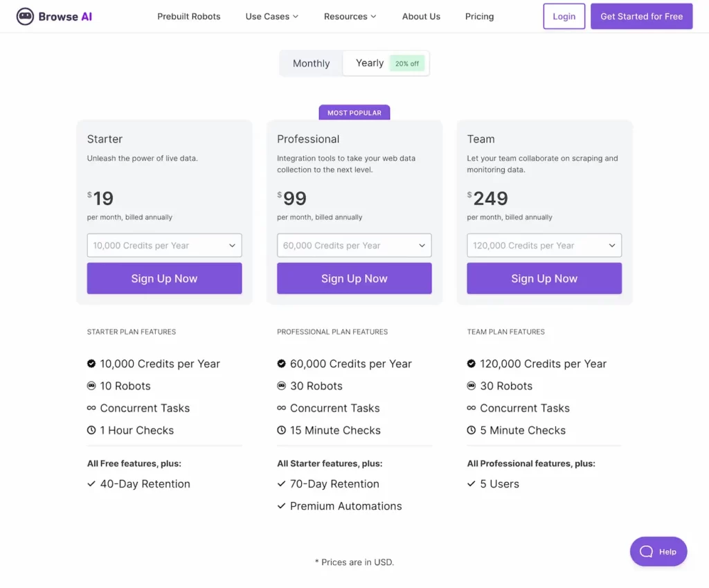The height and width of the screenshot is (588, 709).
Task: Click the clock icon next to 5 Minute Checks
Action: 472,430
